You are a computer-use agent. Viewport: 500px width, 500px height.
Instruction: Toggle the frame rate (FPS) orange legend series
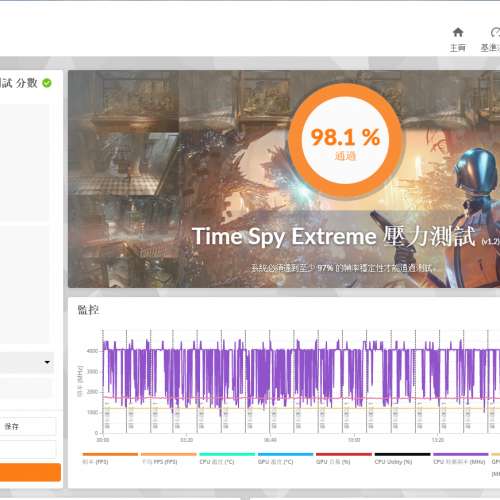pos(110,458)
